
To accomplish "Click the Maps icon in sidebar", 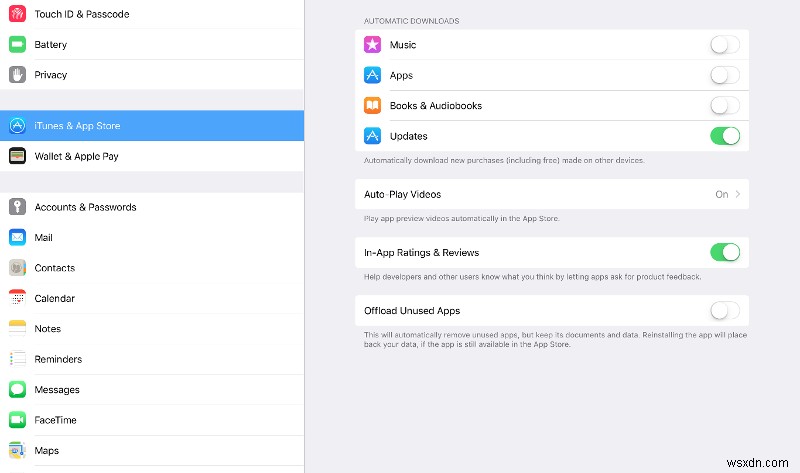I will coord(17,451).
